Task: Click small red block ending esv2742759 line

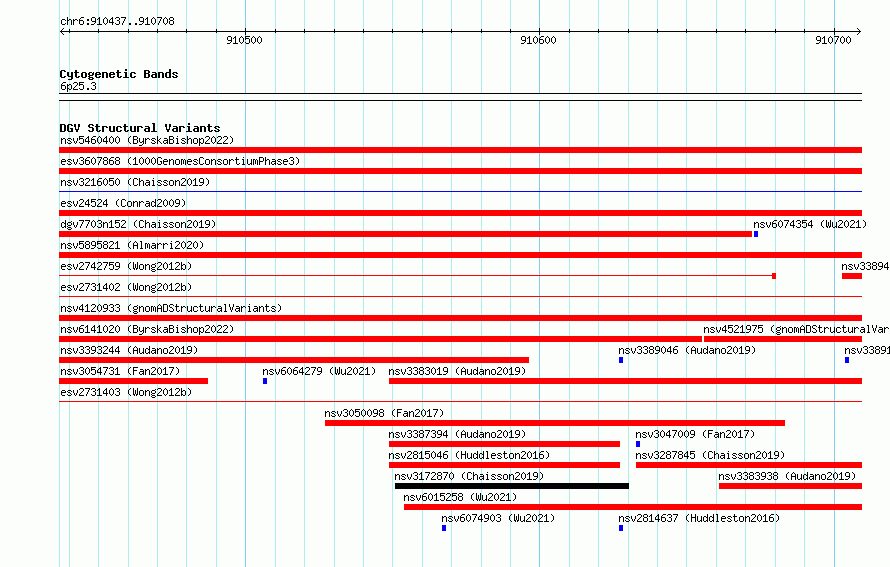Action: pos(774,276)
